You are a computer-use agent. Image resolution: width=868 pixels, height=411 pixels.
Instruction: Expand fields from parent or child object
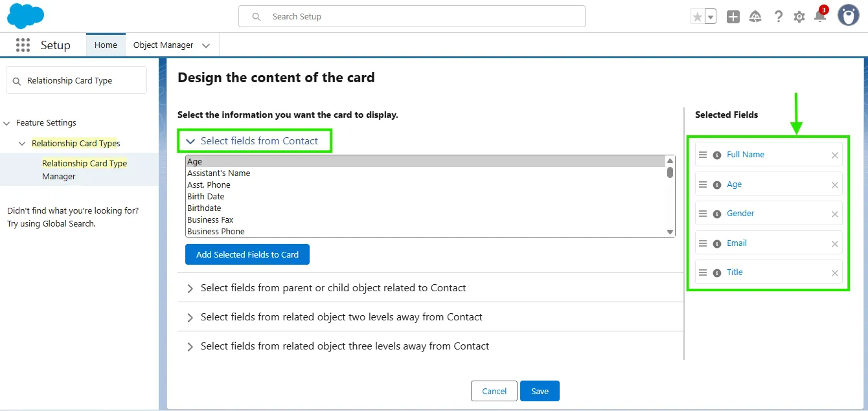(x=190, y=288)
